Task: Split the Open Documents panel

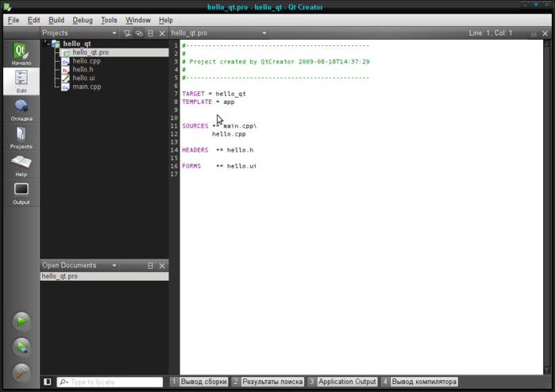Action: pos(150,266)
